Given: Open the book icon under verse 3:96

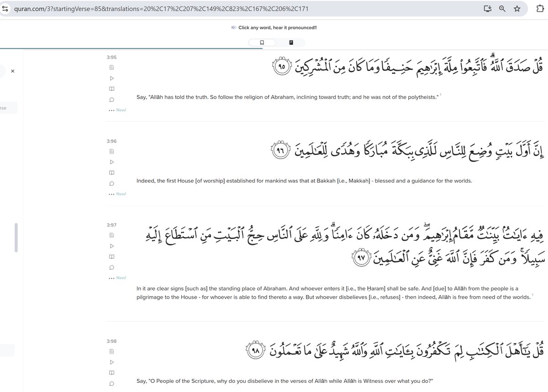Looking at the screenshot, I should click(112, 173).
